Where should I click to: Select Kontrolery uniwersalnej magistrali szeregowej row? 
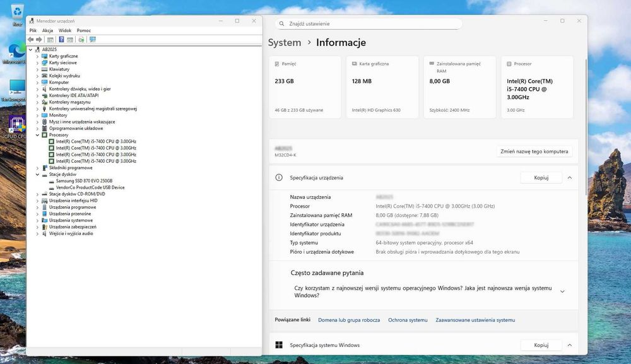coord(93,109)
